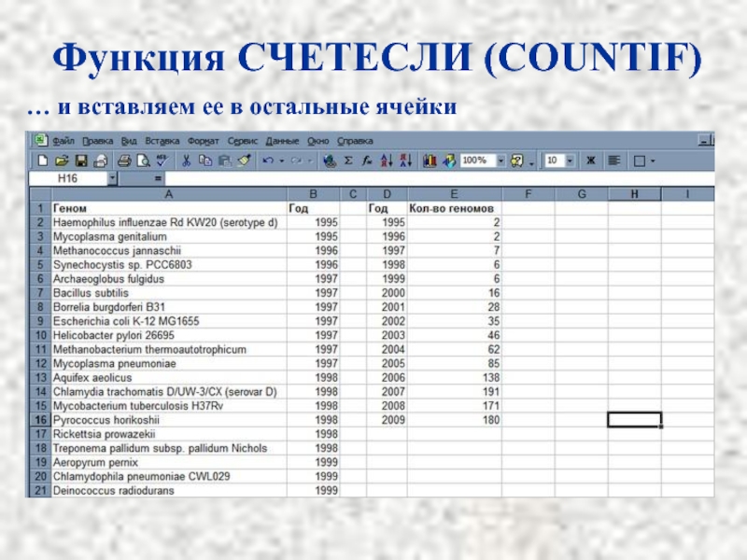Open the 100% zoom dropdown

[x=500, y=161]
